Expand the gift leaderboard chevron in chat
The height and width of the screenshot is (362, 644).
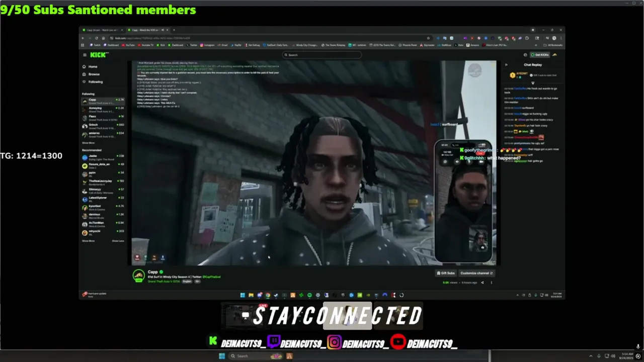(x=533, y=83)
